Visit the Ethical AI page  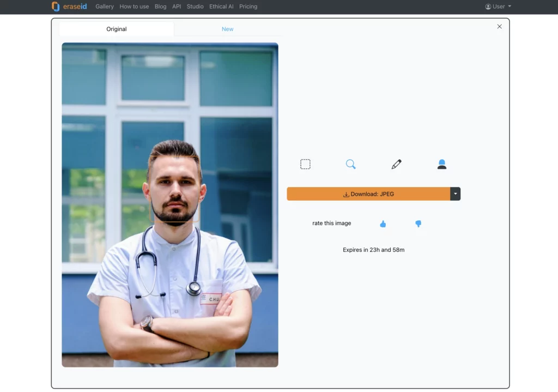[x=221, y=7]
